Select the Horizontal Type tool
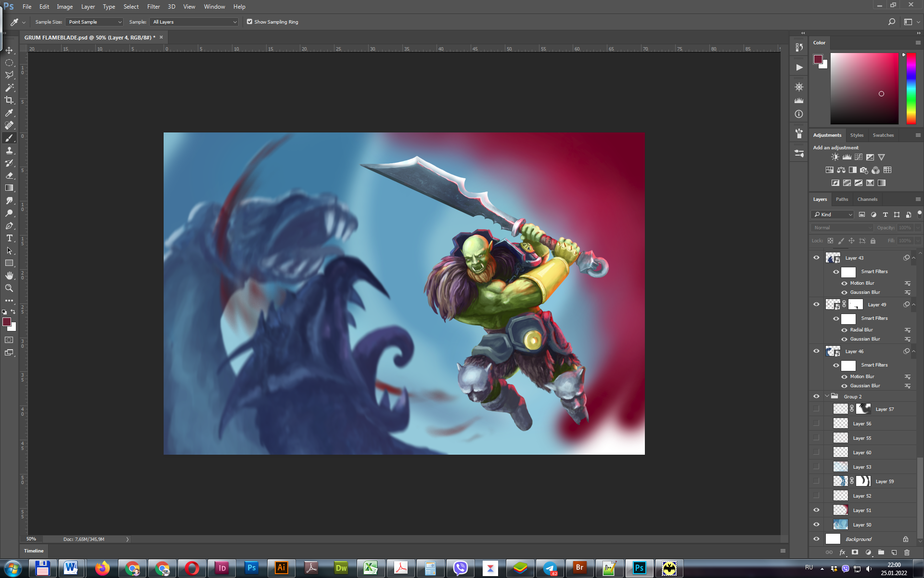The image size is (924, 578). pyautogui.click(x=9, y=238)
